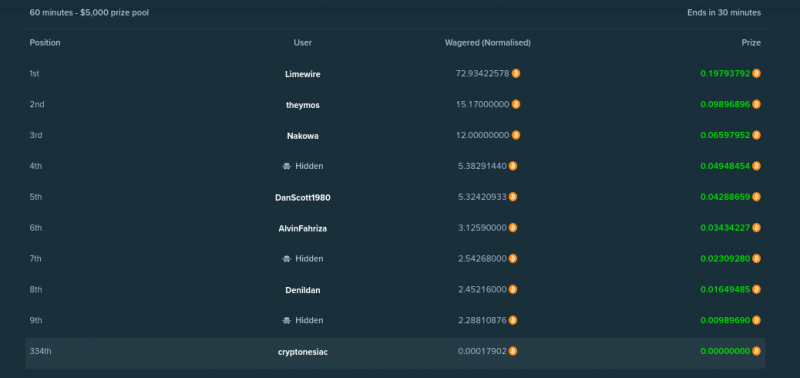Select the 3rd position cell
This screenshot has width=800, height=378.
[x=36, y=135]
